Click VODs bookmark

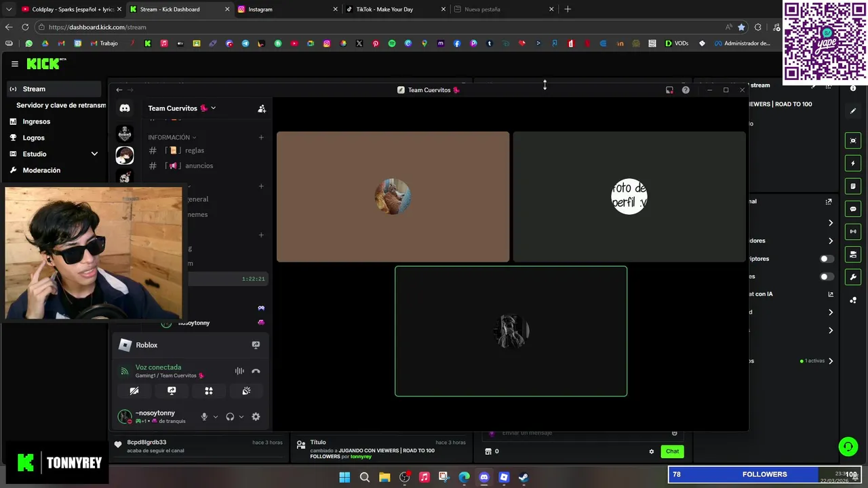pos(677,43)
